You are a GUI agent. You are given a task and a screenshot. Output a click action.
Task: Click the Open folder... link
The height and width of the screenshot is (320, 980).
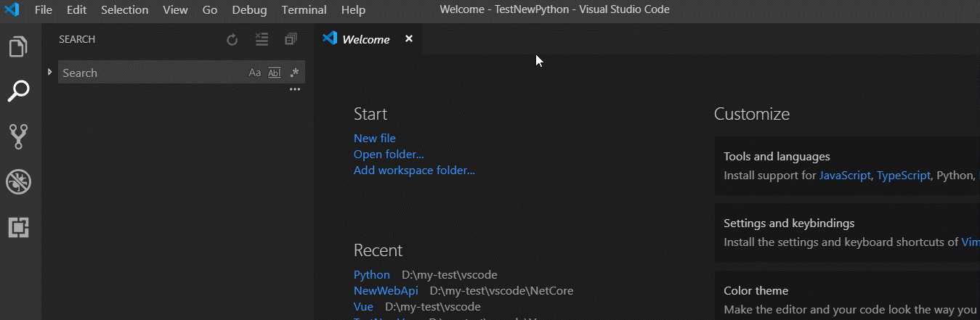[x=389, y=154]
